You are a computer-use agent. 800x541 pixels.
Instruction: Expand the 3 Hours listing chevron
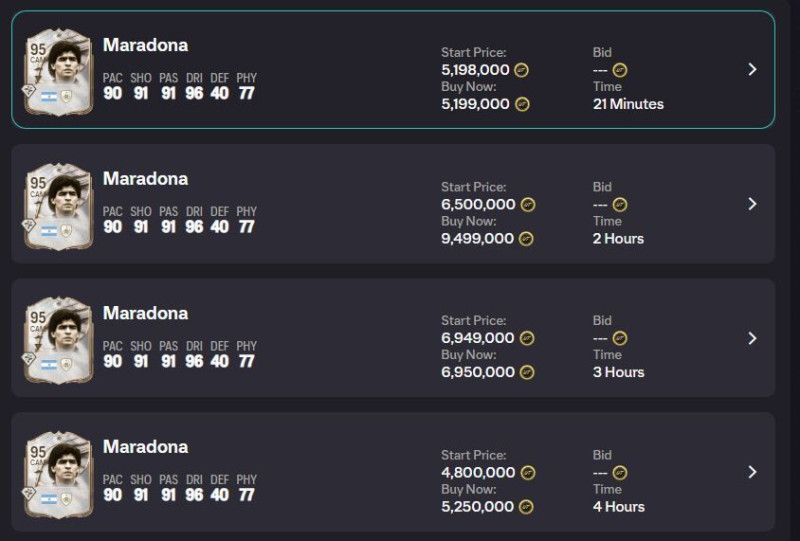pyautogui.click(x=752, y=338)
